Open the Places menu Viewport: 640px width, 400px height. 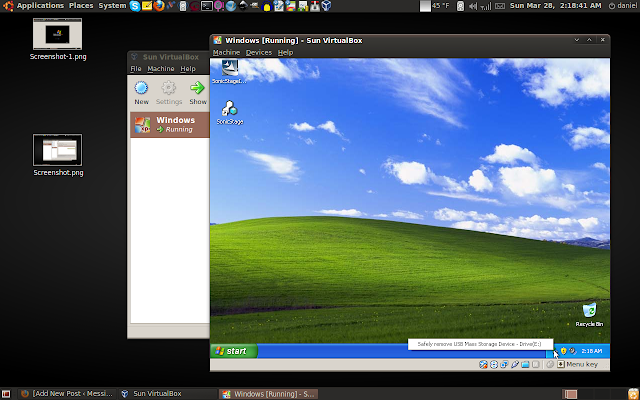[81, 6]
